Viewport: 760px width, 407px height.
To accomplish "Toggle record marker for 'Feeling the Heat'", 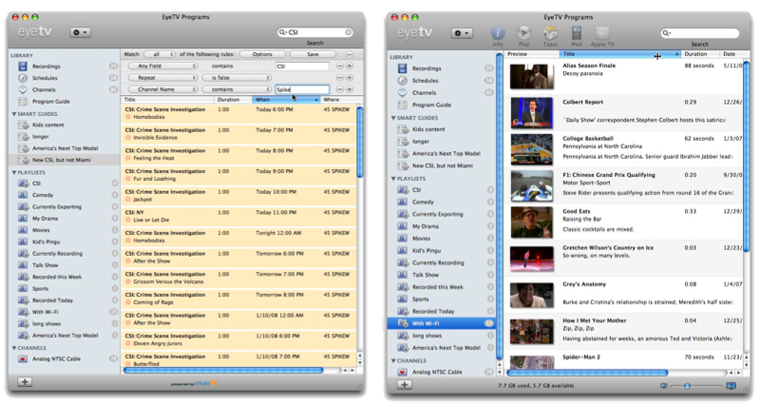I will pos(128,158).
